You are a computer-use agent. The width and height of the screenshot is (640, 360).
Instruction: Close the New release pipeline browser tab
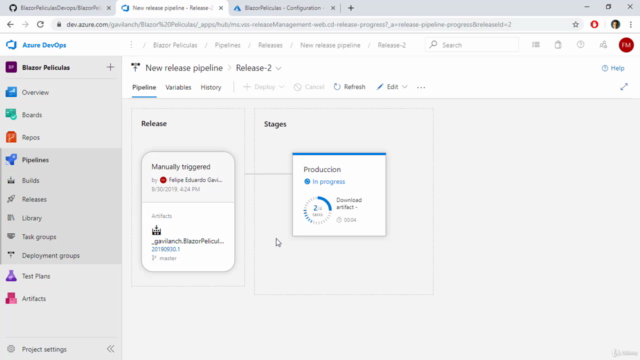tap(221, 8)
